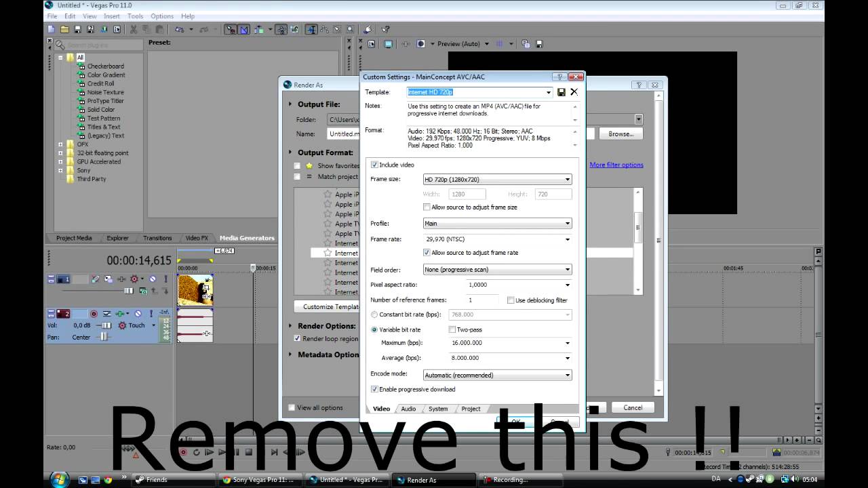Toggle preview on external monitor icon
868x488 pixels.
[389, 44]
